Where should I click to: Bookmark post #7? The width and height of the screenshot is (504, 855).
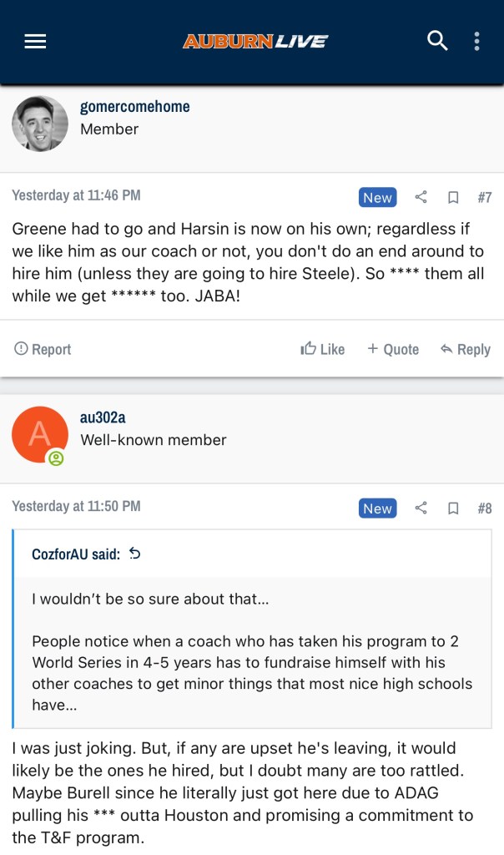pos(453,197)
